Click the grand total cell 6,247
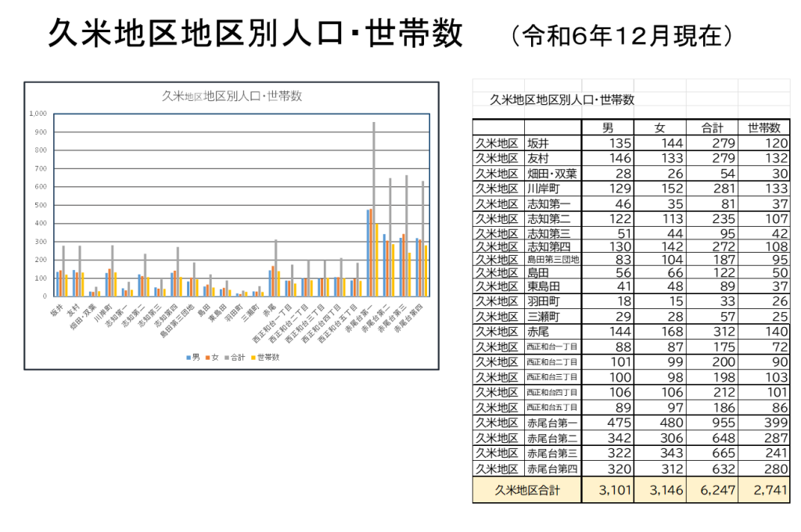The width and height of the screenshot is (801, 532). point(711,491)
